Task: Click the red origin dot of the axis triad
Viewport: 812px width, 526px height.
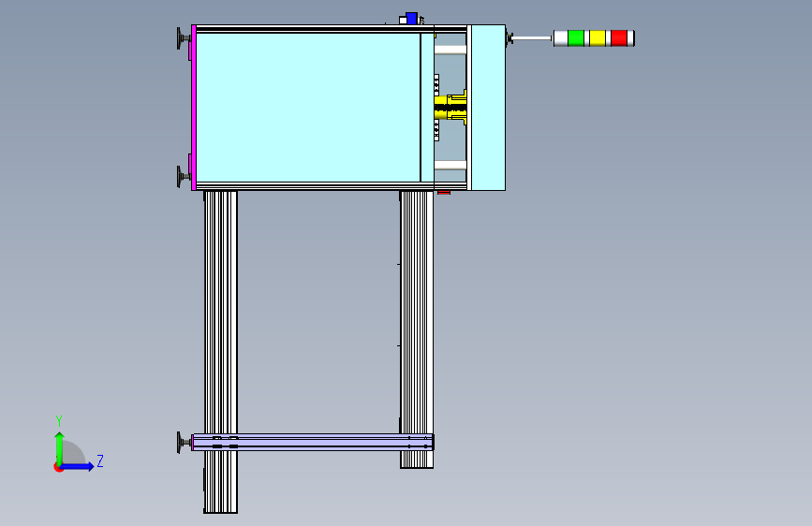Action: click(58, 467)
